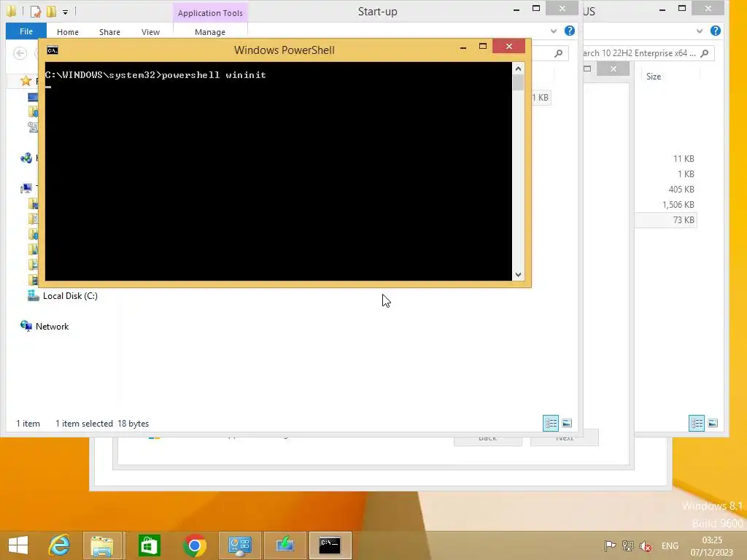747x560 pixels.
Task: Open the Quick Access Toolbar dropdown
Action: coord(65,12)
